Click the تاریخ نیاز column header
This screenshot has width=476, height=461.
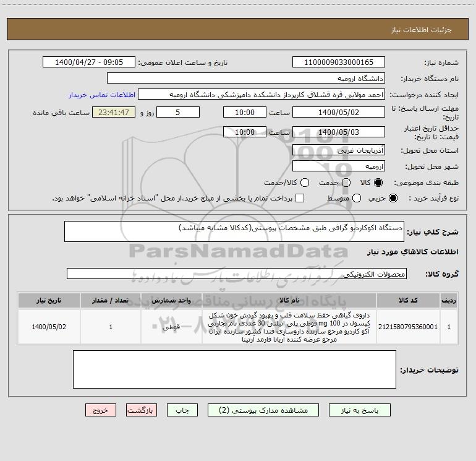click(49, 300)
